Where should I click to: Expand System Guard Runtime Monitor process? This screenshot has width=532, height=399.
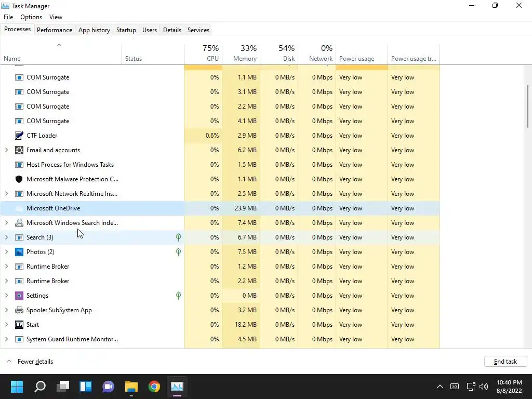pyautogui.click(x=6, y=339)
